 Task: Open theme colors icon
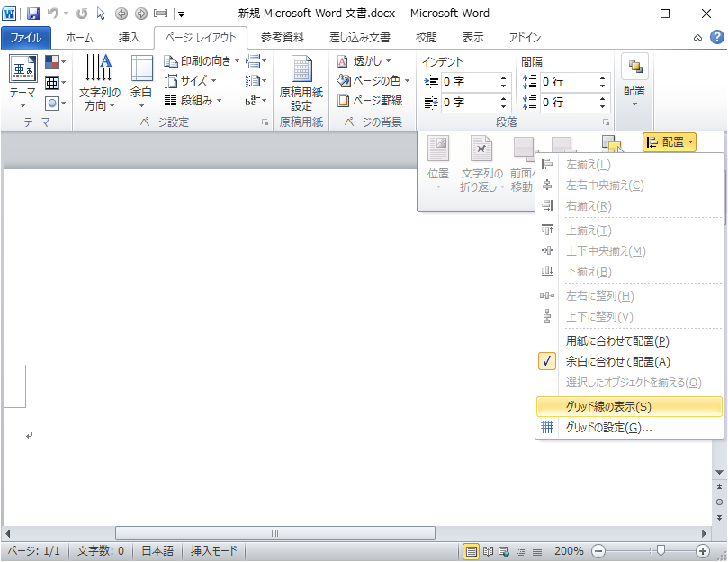click(55, 62)
